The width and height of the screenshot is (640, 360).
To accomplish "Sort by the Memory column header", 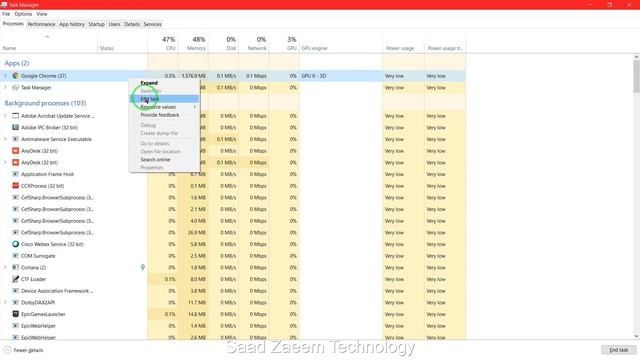I will click(193, 43).
